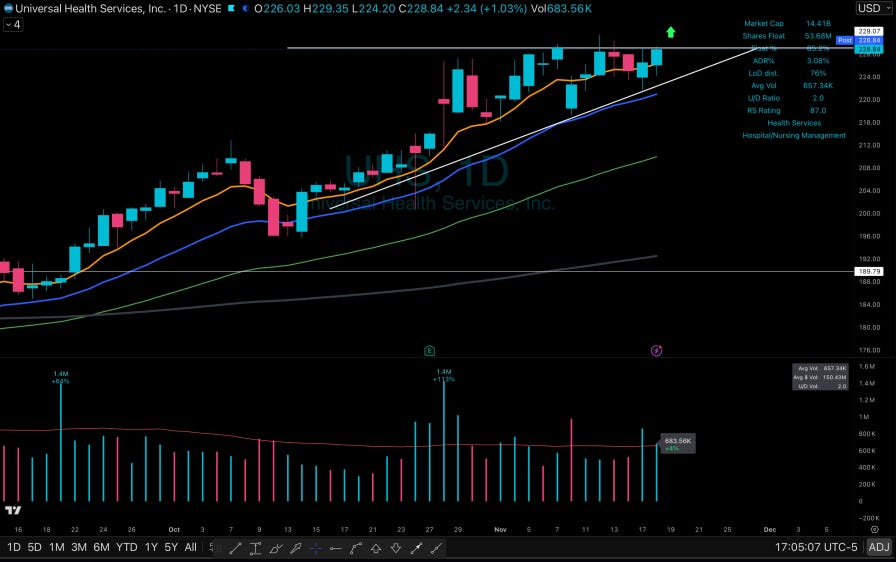Select the arrow up marker tool
The image size is (896, 562).
pos(376,549)
